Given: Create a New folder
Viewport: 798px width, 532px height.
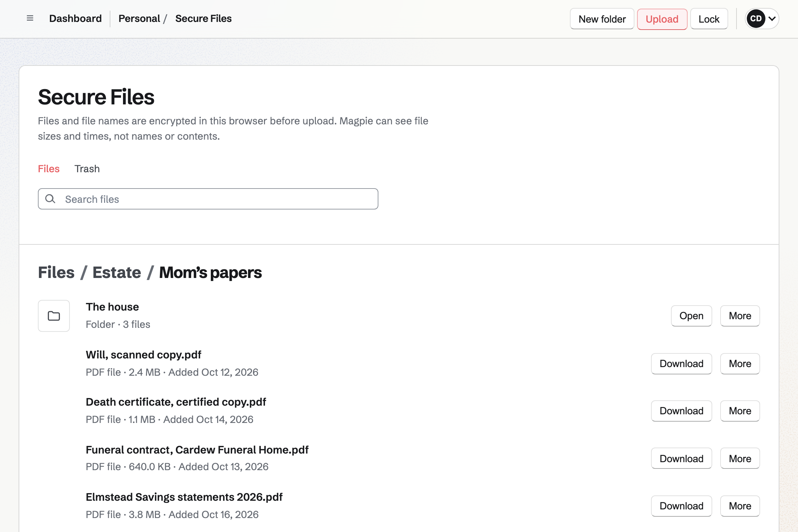Looking at the screenshot, I should coord(602,19).
